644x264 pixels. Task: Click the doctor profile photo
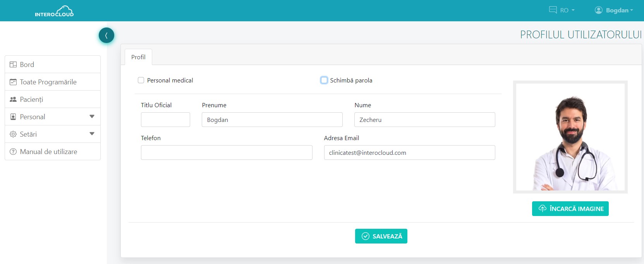[570, 137]
